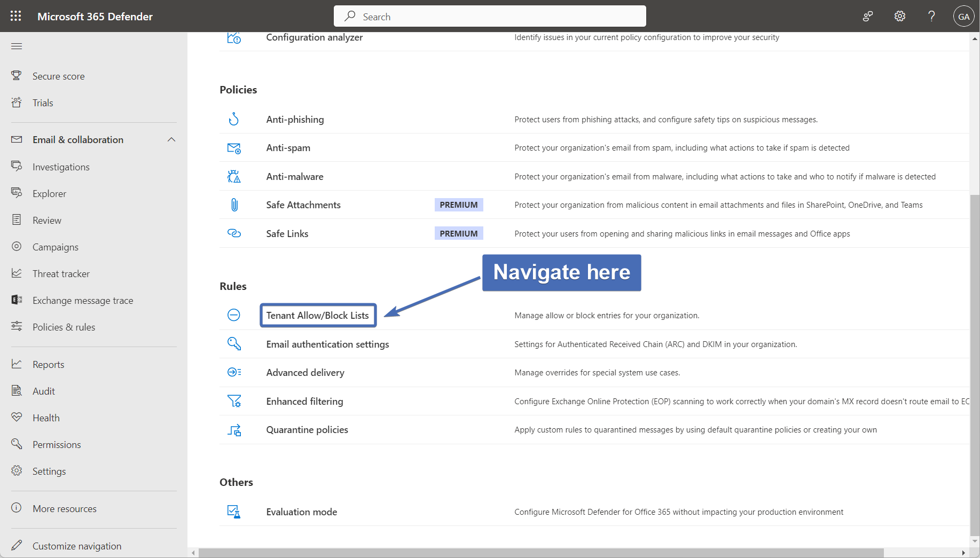This screenshot has height=558, width=980.
Task: Click the Review clipboard icon
Action: (17, 220)
